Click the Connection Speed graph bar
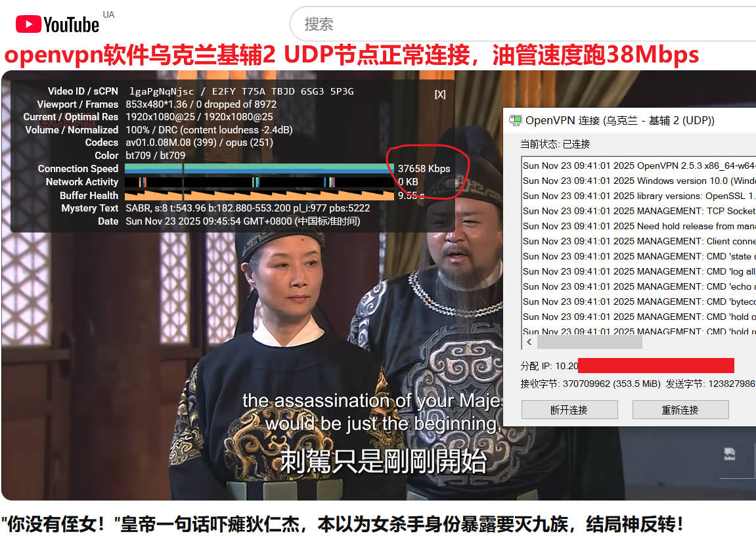 pyautogui.click(x=259, y=169)
